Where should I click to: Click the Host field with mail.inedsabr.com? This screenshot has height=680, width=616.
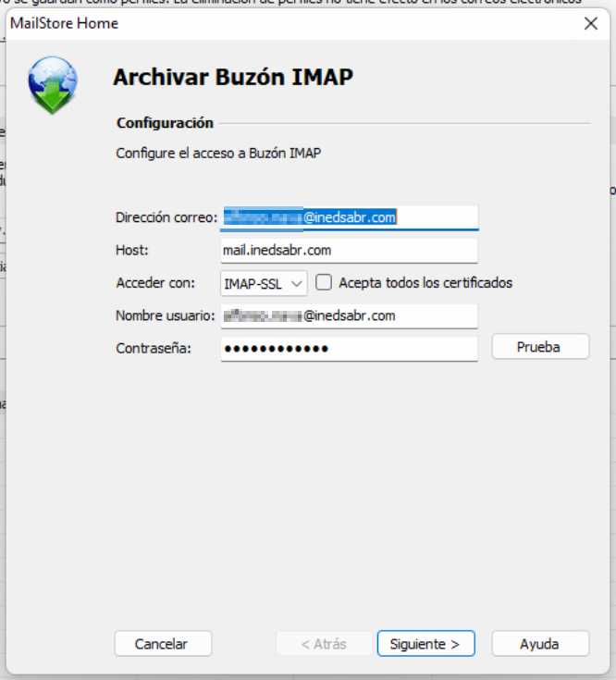pyautogui.click(x=349, y=251)
